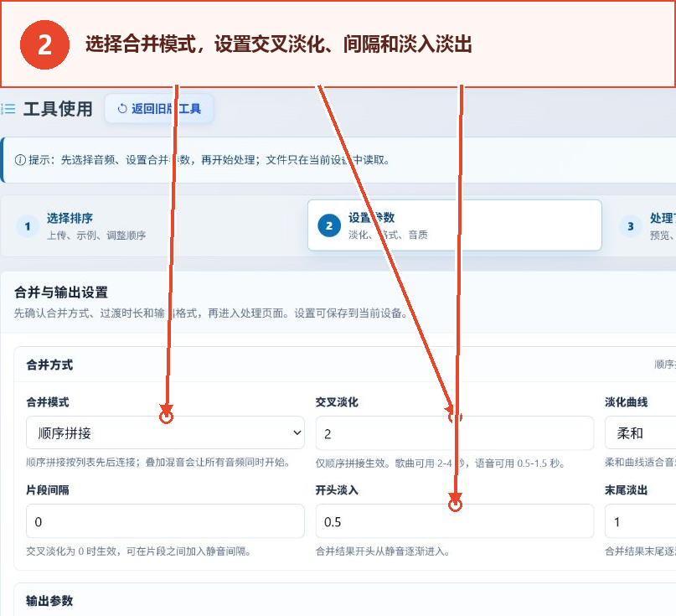Open the 合并模式 dropdown 顺序拼接

165,432
